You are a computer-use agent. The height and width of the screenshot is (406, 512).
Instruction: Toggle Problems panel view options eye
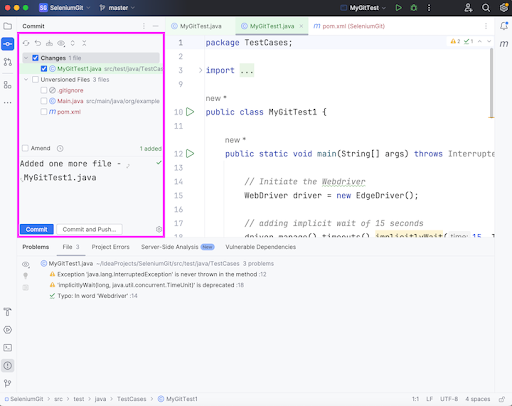(x=26, y=264)
